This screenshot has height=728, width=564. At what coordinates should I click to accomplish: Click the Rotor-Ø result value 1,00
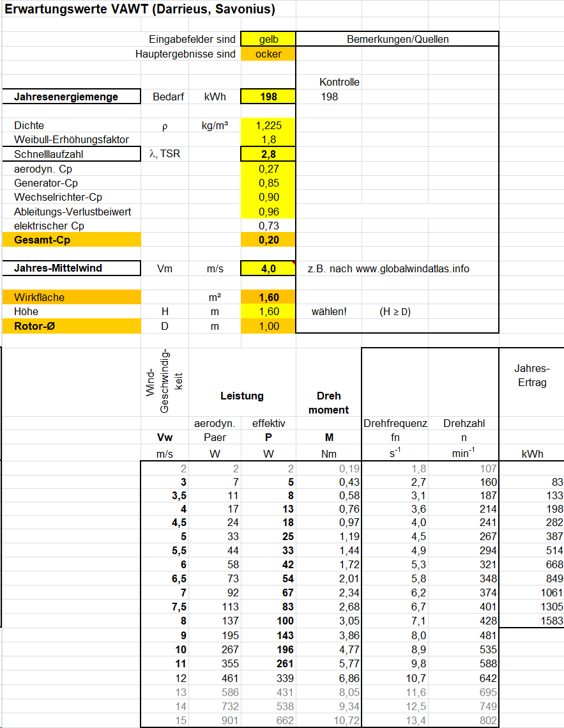point(268,326)
